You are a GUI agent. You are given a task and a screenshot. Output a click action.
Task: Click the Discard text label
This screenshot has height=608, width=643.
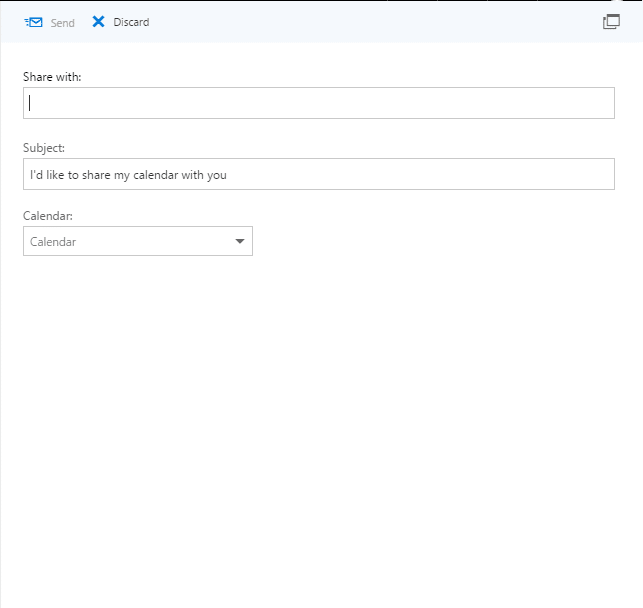coord(131,22)
